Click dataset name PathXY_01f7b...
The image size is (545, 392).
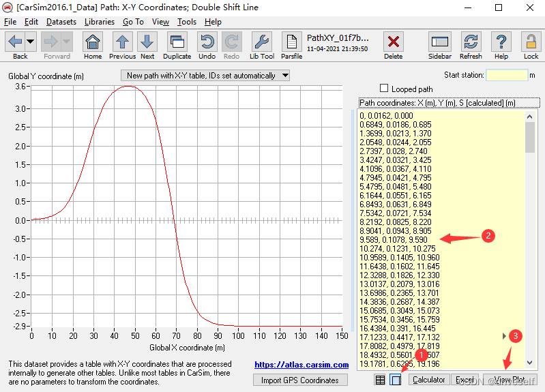[x=338, y=37]
